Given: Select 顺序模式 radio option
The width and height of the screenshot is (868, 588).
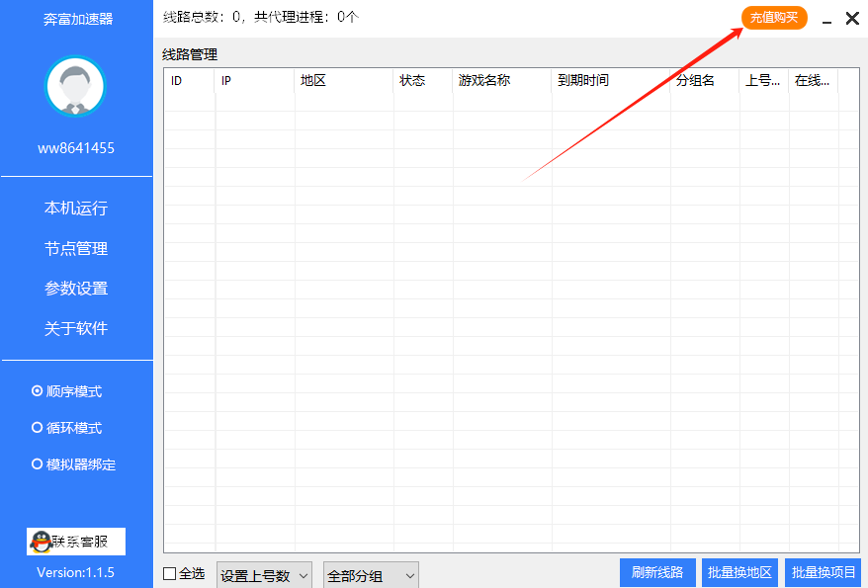Looking at the screenshot, I should tap(66, 391).
